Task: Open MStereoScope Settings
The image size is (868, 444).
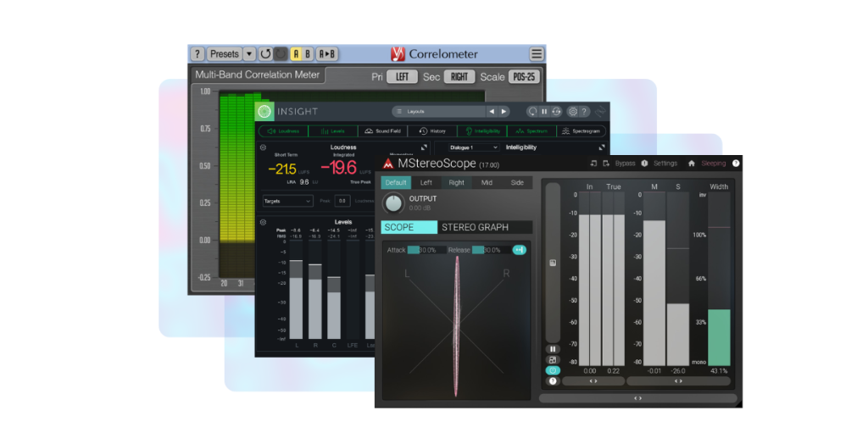Action: click(665, 164)
